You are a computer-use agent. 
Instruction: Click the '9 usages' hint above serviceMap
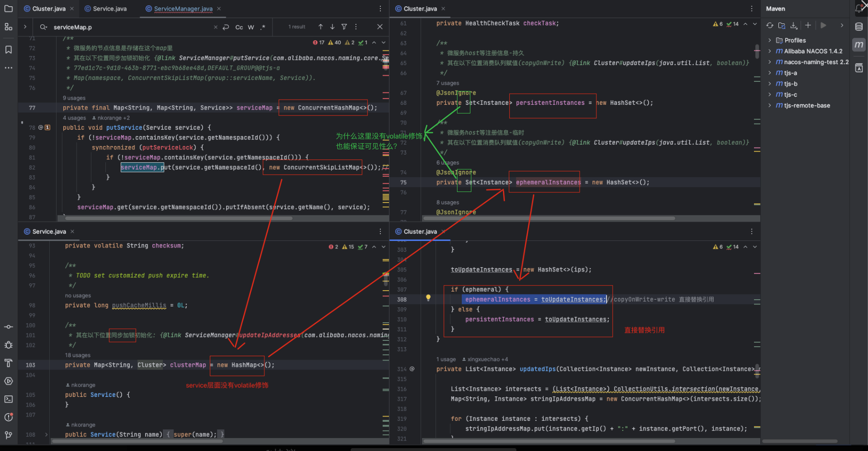tap(74, 98)
